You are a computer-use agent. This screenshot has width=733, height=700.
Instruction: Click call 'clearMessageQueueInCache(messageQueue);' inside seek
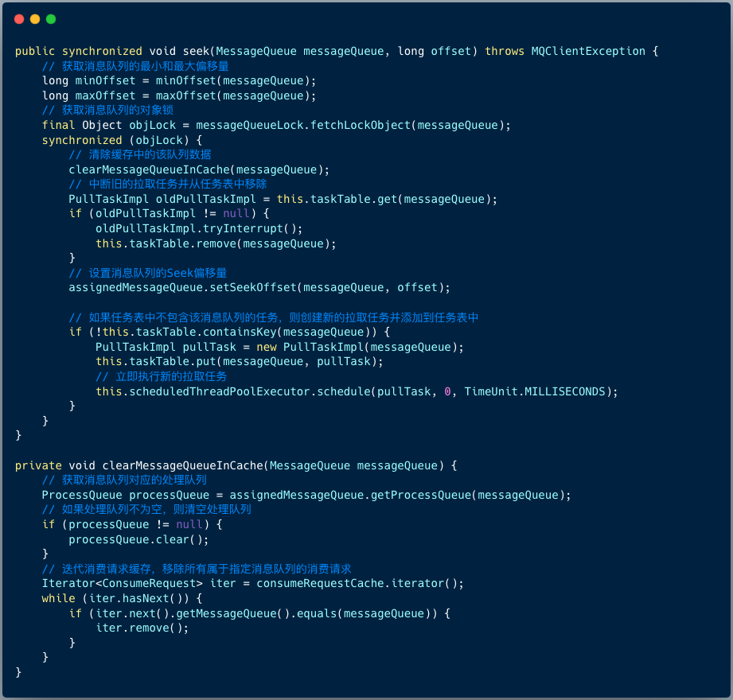pos(199,169)
